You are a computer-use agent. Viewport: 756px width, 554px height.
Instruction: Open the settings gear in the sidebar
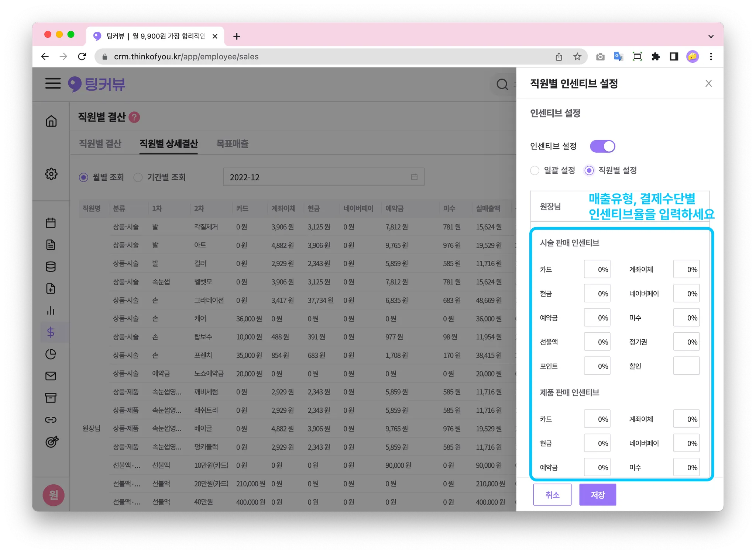click(x=51, y=174)
